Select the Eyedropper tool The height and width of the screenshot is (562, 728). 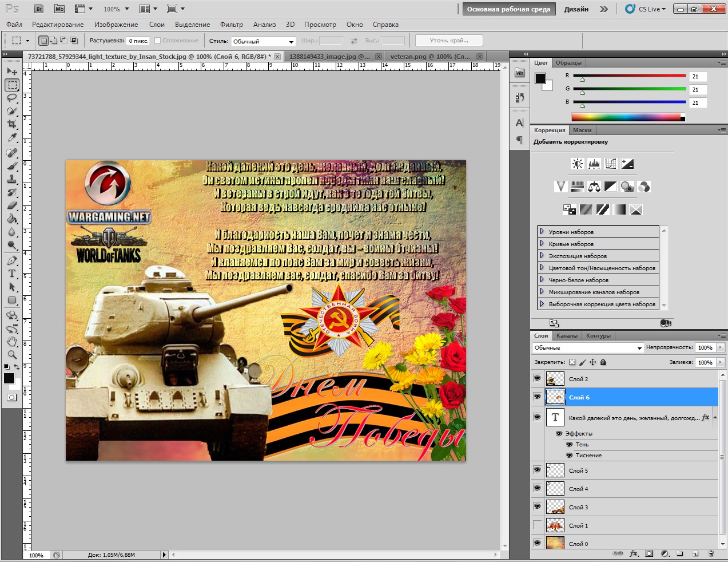pyautogui.click(x=12, y=137)
